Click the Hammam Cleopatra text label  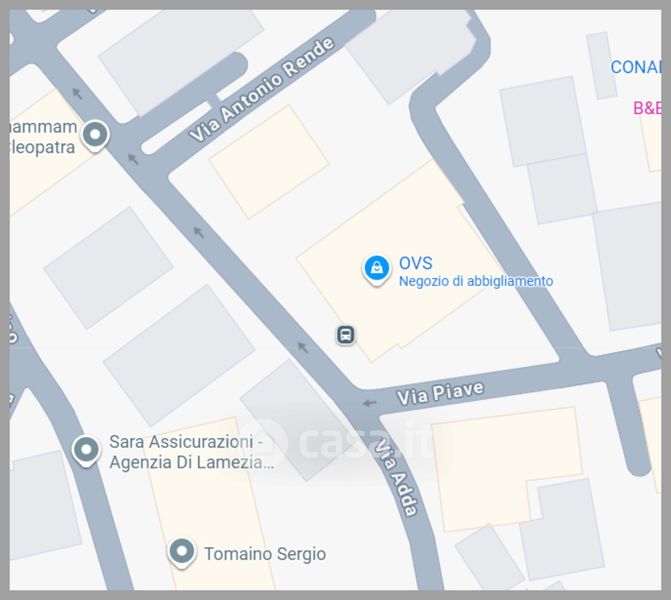(42, 137)
